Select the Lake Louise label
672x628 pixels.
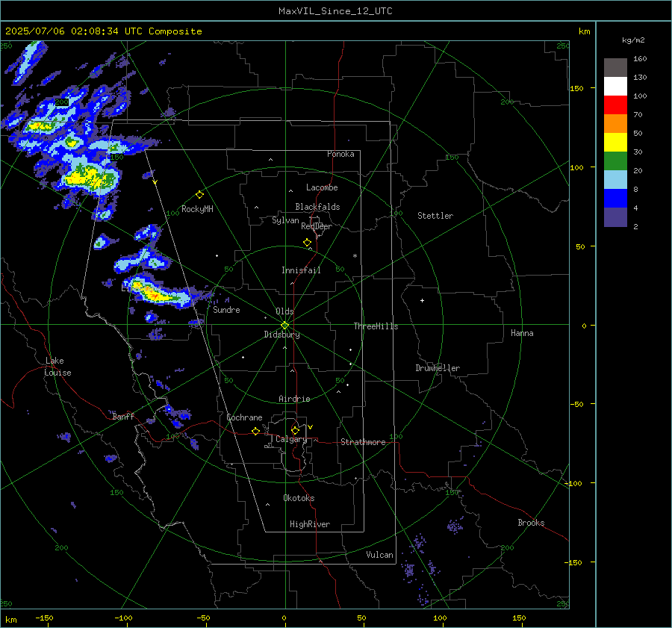pos(57,367)
